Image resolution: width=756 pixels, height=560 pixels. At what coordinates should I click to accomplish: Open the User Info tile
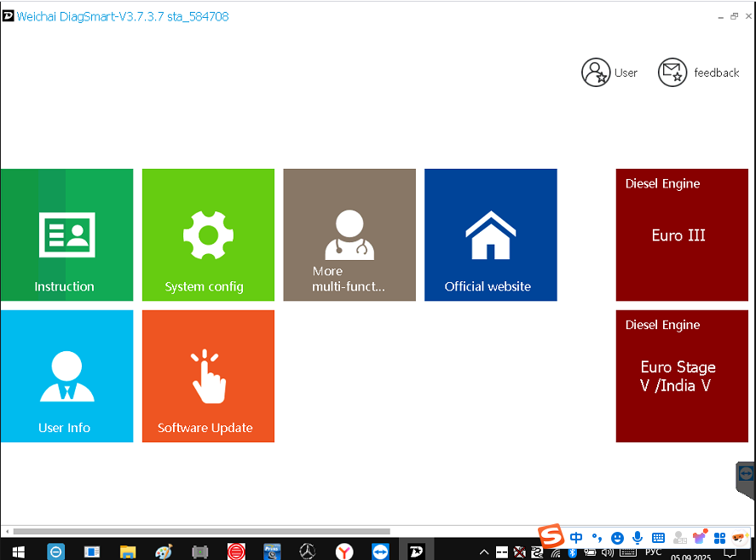click(66, 376)
